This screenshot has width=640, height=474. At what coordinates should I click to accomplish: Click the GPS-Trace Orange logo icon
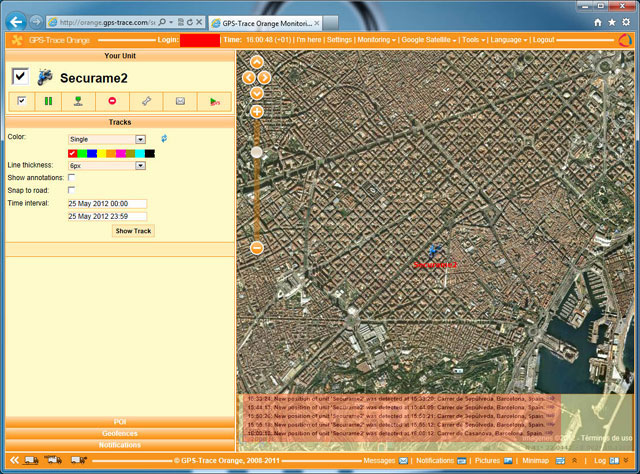(17, 40)
